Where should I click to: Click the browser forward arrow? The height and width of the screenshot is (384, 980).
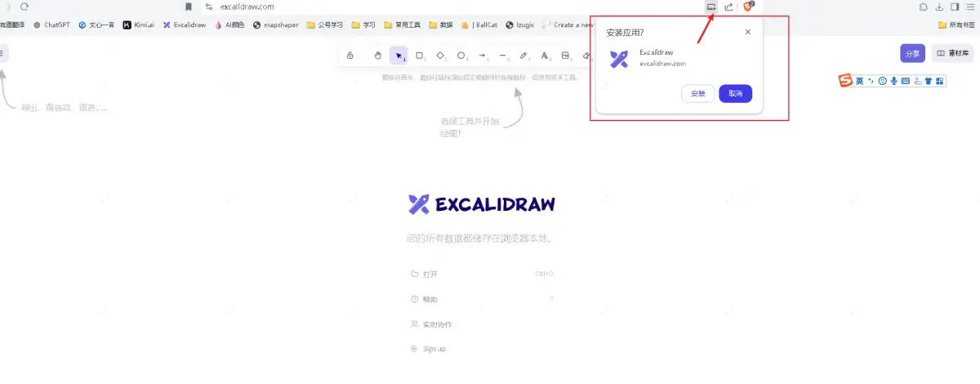pyautogui.click(x=9, y=7)
